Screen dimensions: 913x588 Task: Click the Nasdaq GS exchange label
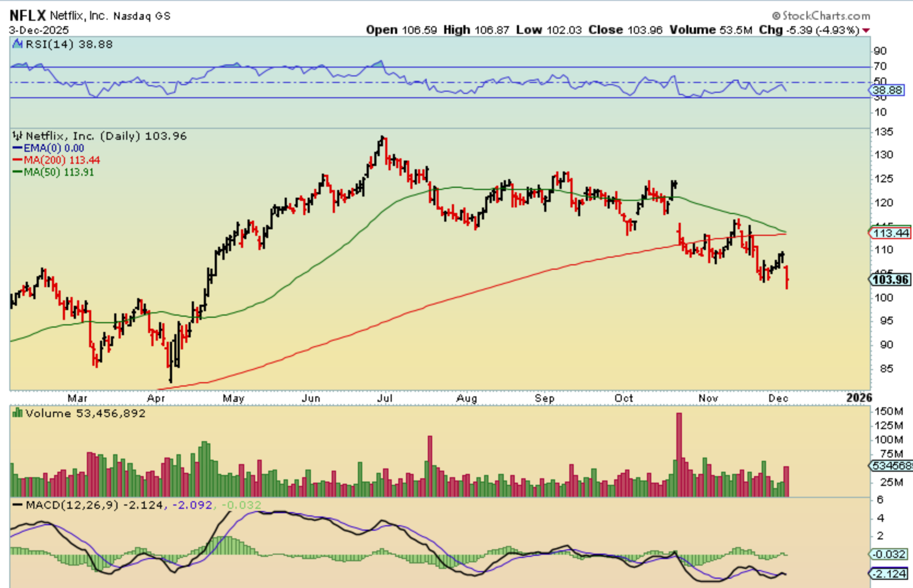pyautogui.click(x=142, y=16)
